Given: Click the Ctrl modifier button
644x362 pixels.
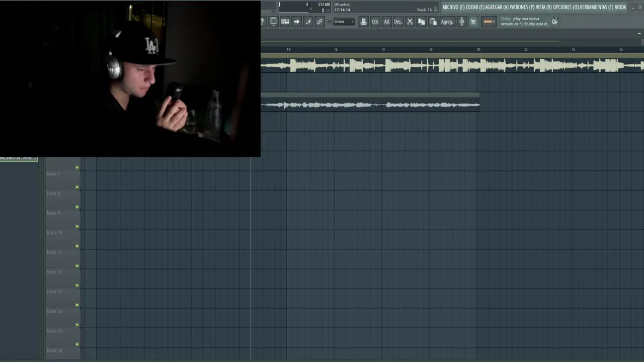Looking at the screenshot, I should point(375,22).
